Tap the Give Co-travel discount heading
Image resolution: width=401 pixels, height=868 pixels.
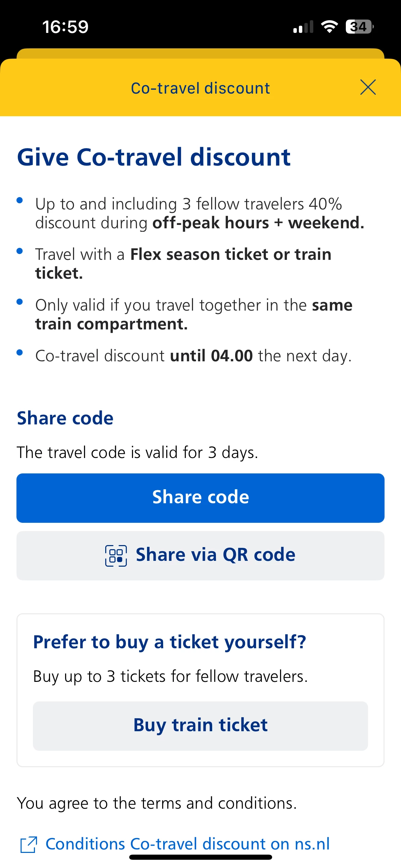click(x=154, y=157)
